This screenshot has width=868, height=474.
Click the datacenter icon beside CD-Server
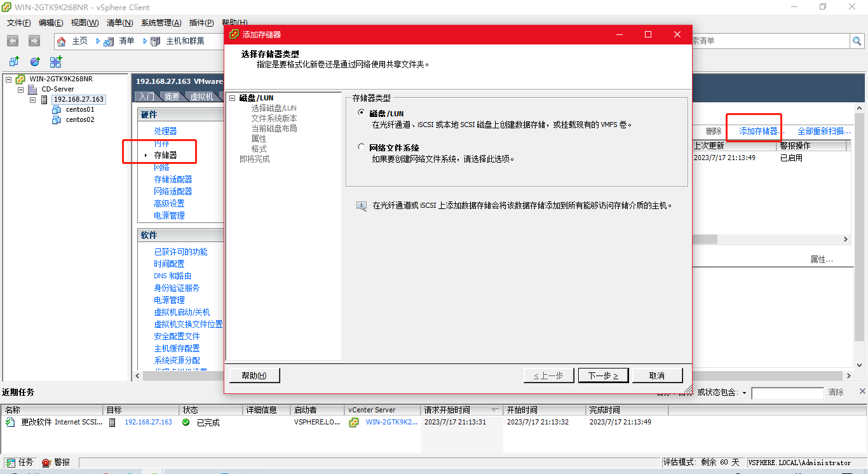(x=32, y=90)
